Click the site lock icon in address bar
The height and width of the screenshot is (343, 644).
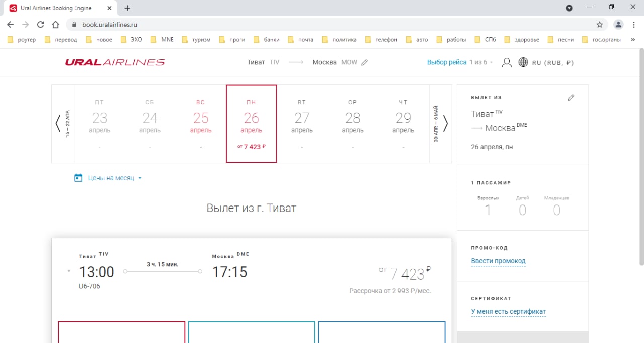click(x=74, y=24)
